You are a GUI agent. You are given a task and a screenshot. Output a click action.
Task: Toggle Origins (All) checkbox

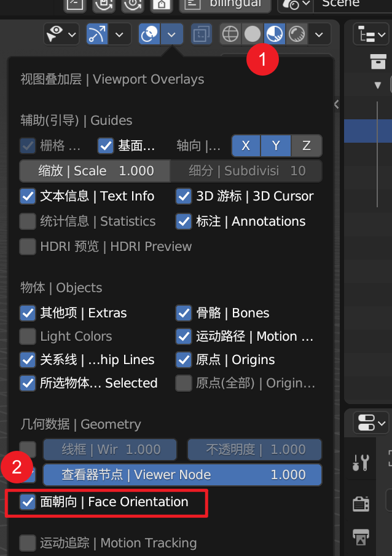point(184,383)
